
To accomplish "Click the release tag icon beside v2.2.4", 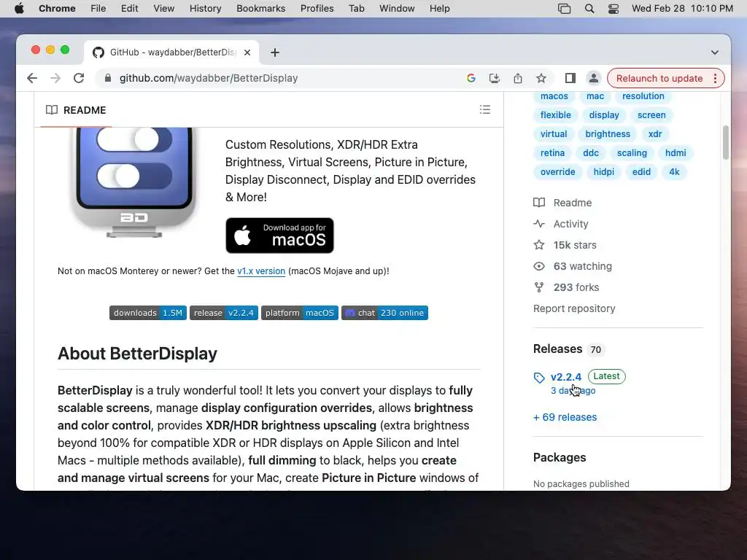I will coord(539,378).
